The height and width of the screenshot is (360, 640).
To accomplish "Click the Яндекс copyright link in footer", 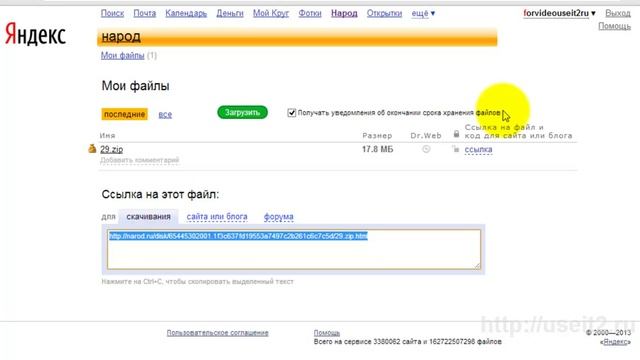I will coord(616,342).
